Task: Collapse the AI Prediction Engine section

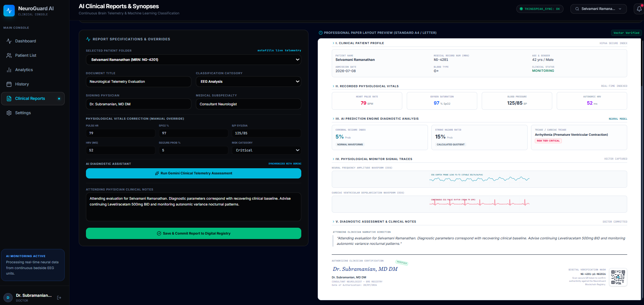Action: click(333, 119)
